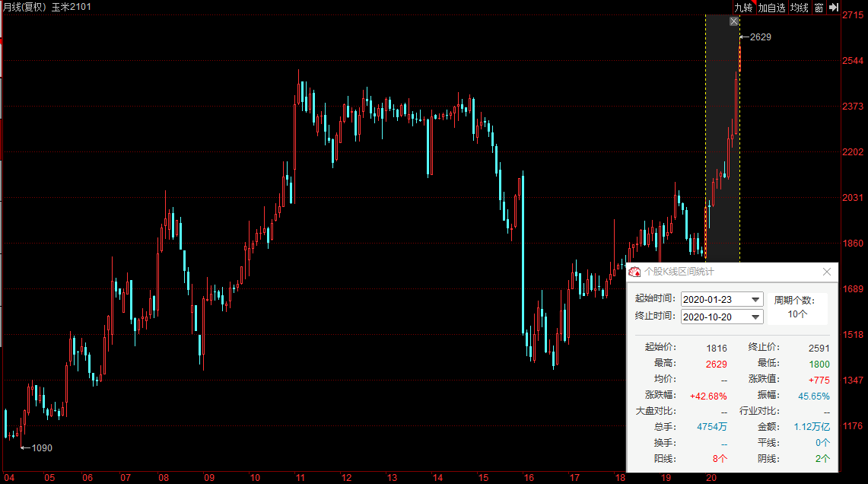Click the 阴线 count 2个
This screenshot has height=484, width=868.
(x=822, y=459)
